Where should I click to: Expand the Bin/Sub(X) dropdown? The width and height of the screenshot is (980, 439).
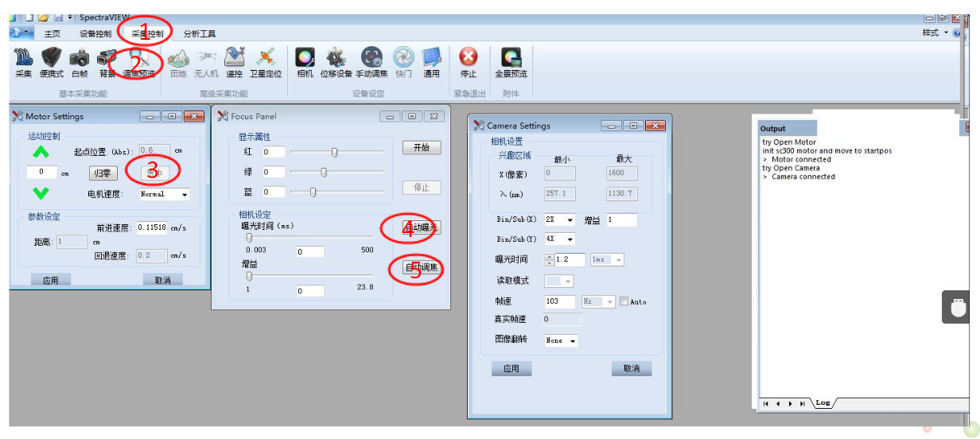(559, 220)
